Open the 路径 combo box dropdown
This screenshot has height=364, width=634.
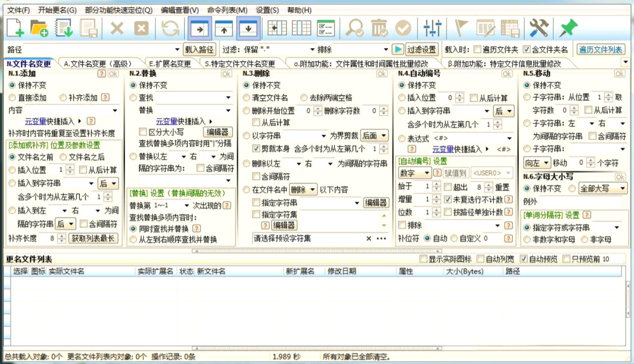coord(178,50)
